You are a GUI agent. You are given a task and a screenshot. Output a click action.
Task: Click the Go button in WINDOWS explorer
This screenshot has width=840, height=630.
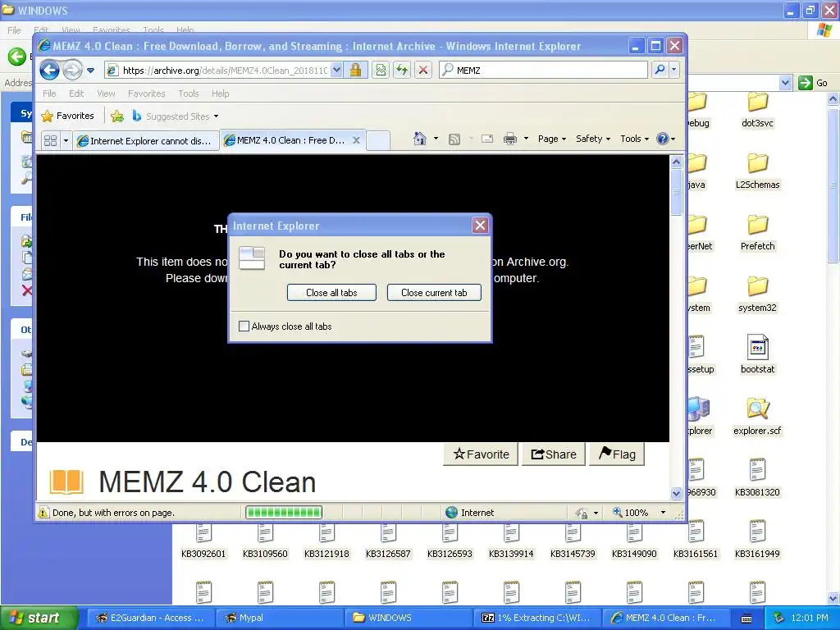click(x=813, y=83)
